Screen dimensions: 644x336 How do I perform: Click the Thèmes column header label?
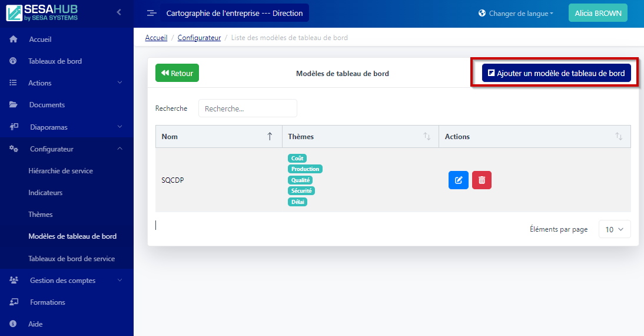(x=301, y=137)
